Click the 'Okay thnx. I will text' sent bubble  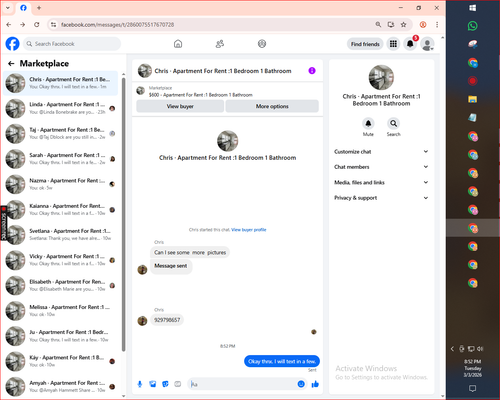point(282,361)
